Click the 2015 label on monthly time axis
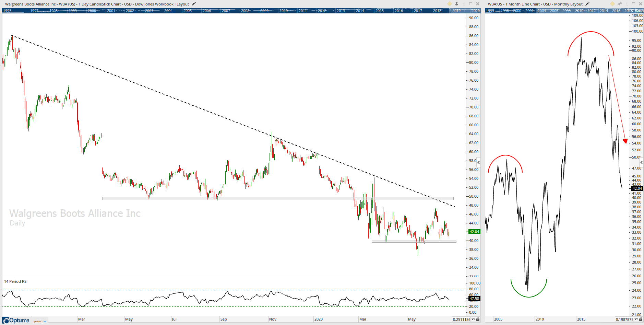644x325 pixels. point(581,319)
